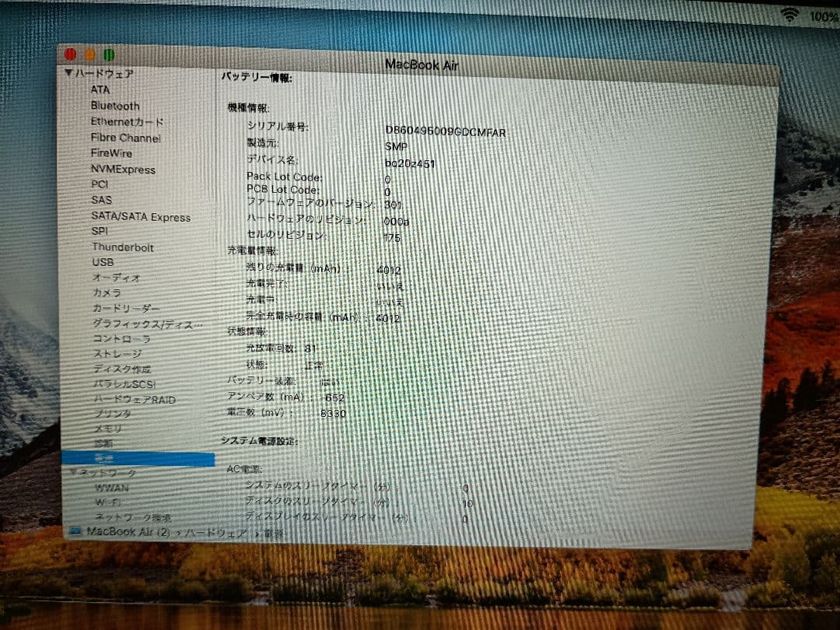Click the 充電量情報 section label
This screenshot has height=630, width=840.
252,250
